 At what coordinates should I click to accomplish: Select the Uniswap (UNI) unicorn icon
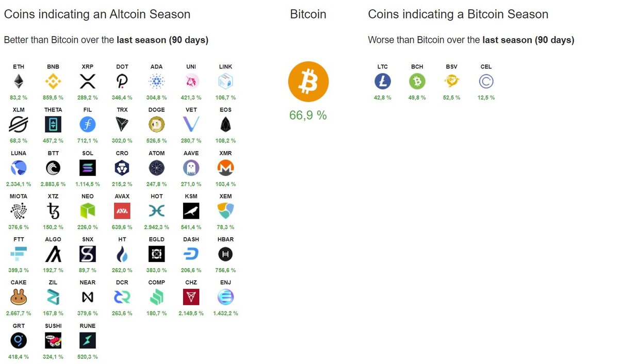(x=191, y=81)
